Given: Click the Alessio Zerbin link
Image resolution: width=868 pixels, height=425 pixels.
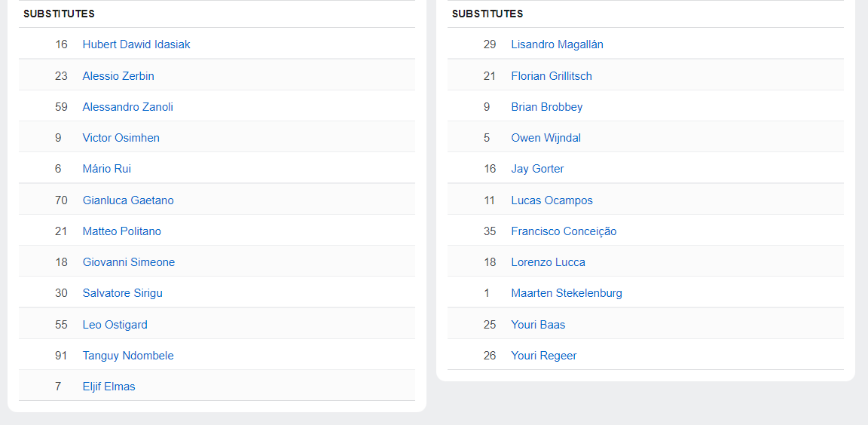Looking at the screenshot, I should coord(118,76).
